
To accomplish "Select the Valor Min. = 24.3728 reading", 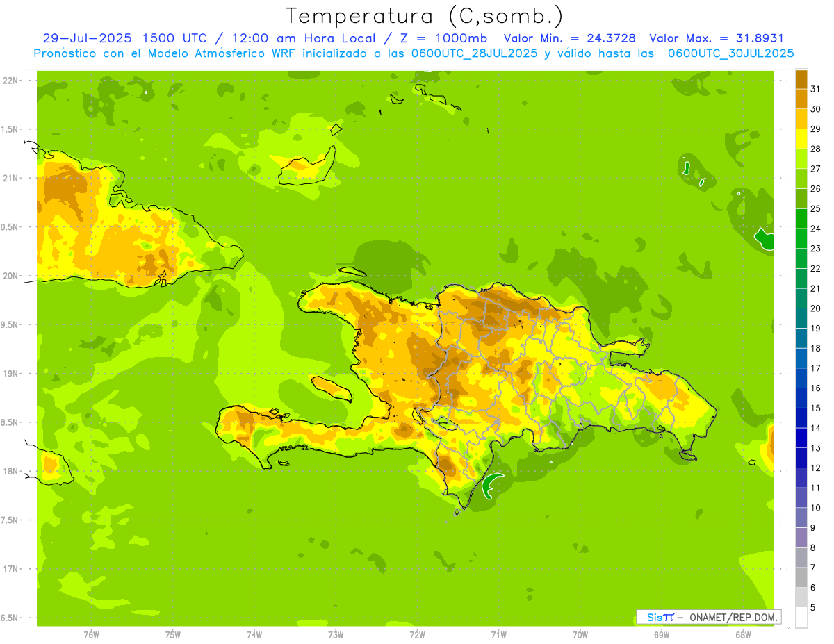I will (x=569, y=38).
